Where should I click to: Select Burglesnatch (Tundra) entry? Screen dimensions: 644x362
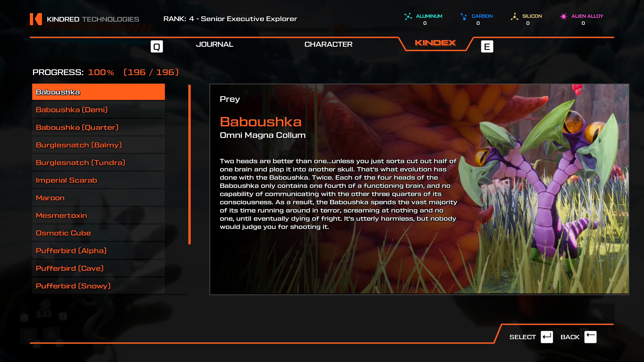click(x=98, y=163)
